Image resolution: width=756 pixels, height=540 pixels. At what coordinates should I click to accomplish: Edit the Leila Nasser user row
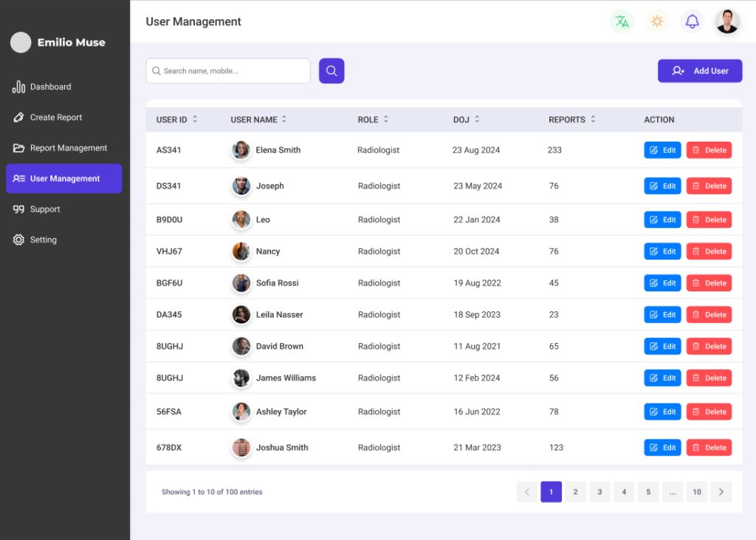pos(662,314)
